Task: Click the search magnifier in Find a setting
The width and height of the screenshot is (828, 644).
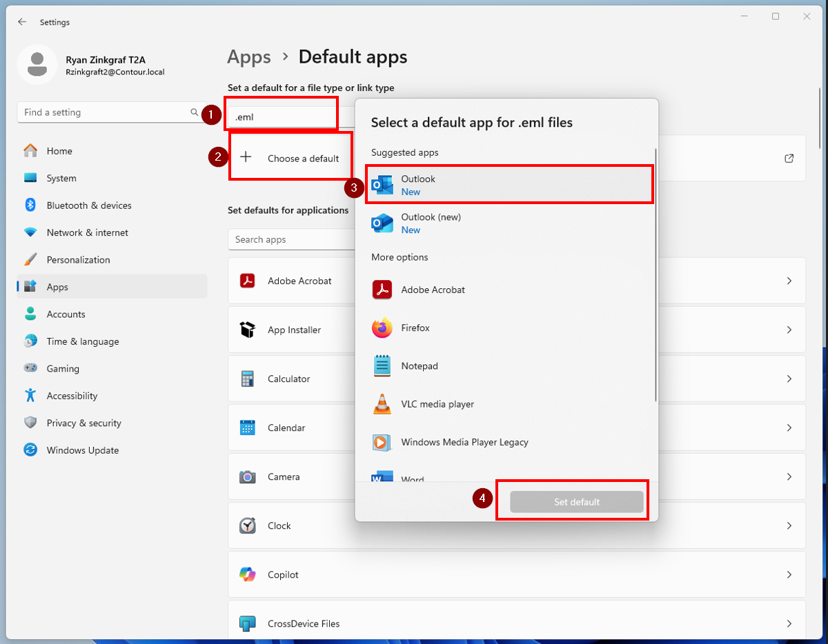Action: tap(194, 112)
